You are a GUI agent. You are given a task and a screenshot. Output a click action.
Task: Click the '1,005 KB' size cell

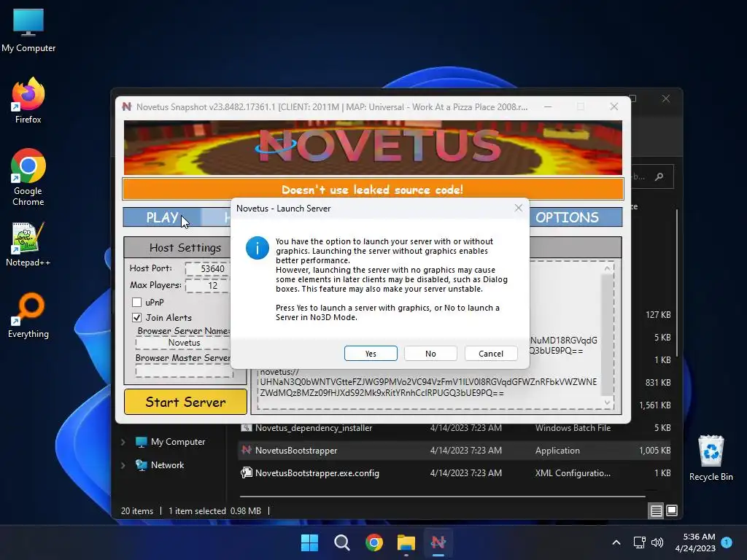pos(654,451)
